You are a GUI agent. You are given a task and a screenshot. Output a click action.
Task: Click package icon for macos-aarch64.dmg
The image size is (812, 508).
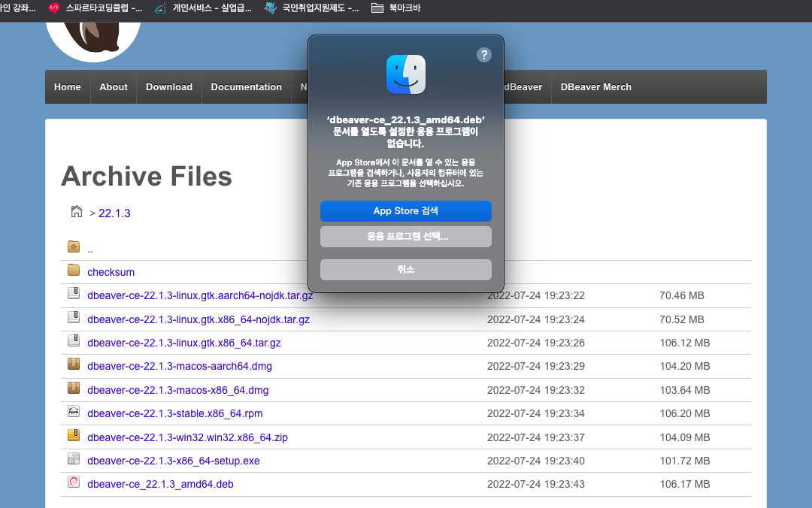[74, 364]
